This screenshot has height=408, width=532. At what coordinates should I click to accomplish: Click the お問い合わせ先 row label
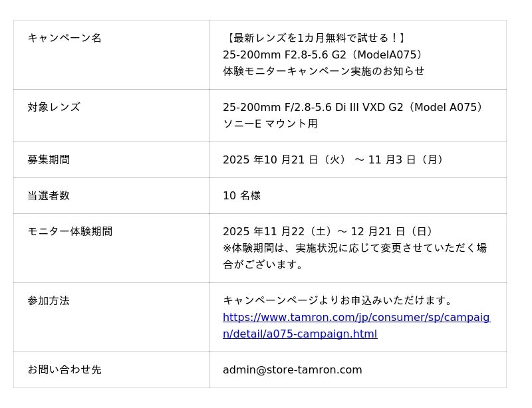65,369
